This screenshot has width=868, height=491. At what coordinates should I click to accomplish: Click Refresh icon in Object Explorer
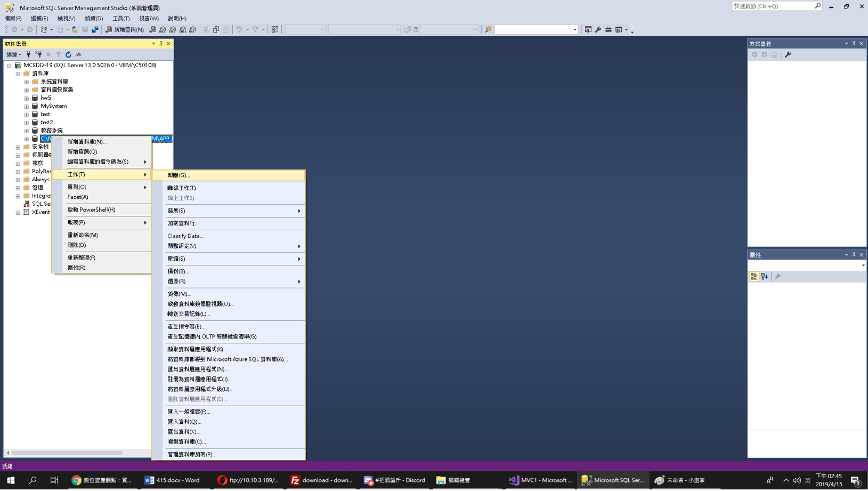(x=68, y=54)
